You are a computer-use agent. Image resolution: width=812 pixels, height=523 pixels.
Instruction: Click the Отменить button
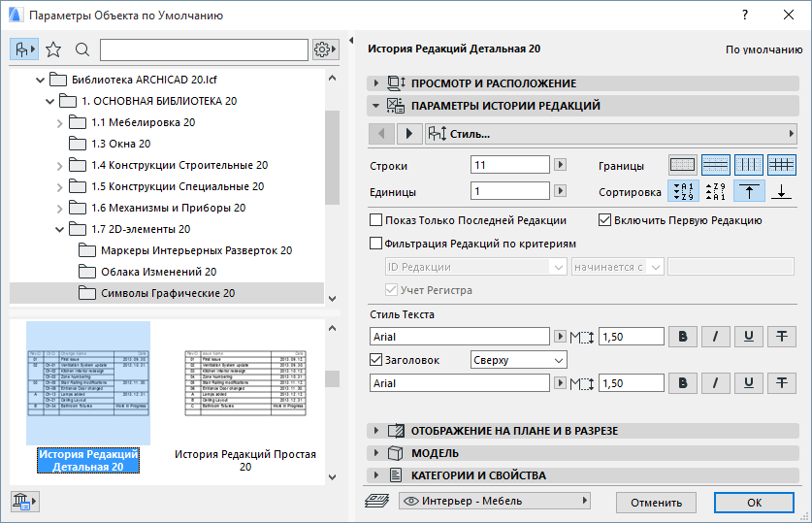(656, 503)
